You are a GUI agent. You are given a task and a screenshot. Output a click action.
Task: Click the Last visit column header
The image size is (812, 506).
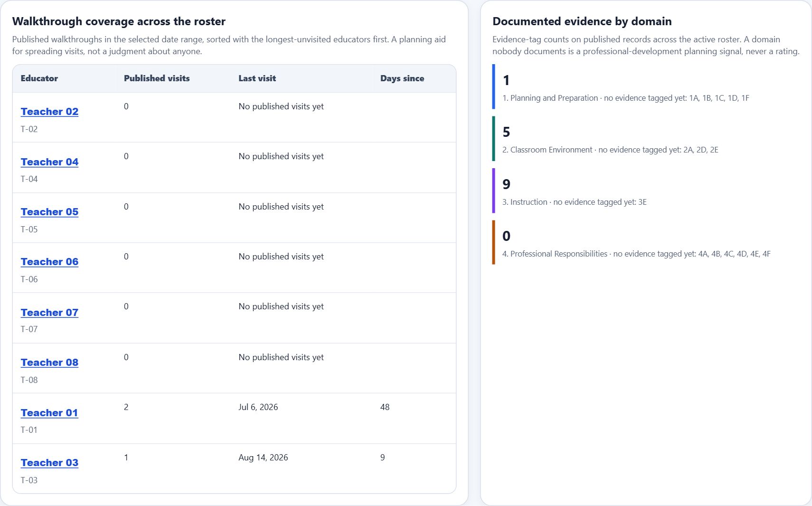[x=257, y=78]
